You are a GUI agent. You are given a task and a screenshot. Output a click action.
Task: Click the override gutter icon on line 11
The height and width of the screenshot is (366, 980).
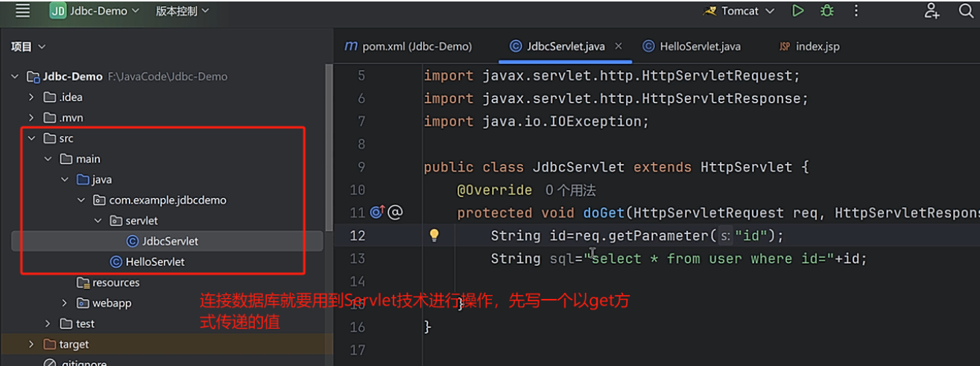click(376, 212)
